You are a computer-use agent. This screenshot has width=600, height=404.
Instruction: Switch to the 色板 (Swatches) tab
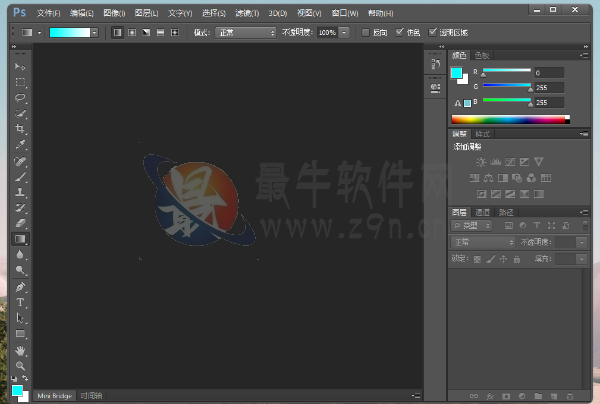(482, 55)
